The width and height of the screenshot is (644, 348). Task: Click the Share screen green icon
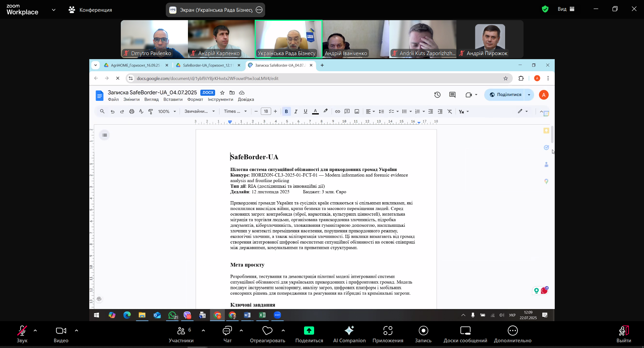point(309,331)
